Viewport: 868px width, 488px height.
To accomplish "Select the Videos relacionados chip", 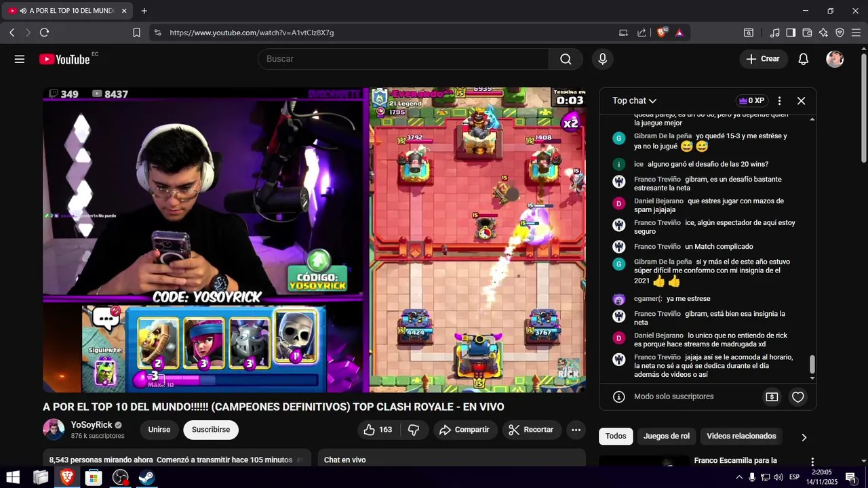I will (741, 436).
